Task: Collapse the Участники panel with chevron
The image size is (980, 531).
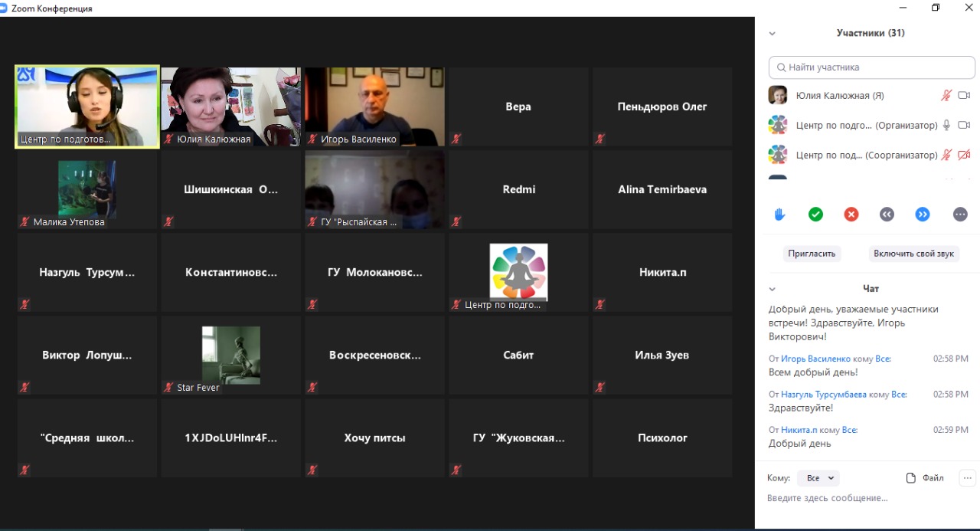Action: [772, 34]
